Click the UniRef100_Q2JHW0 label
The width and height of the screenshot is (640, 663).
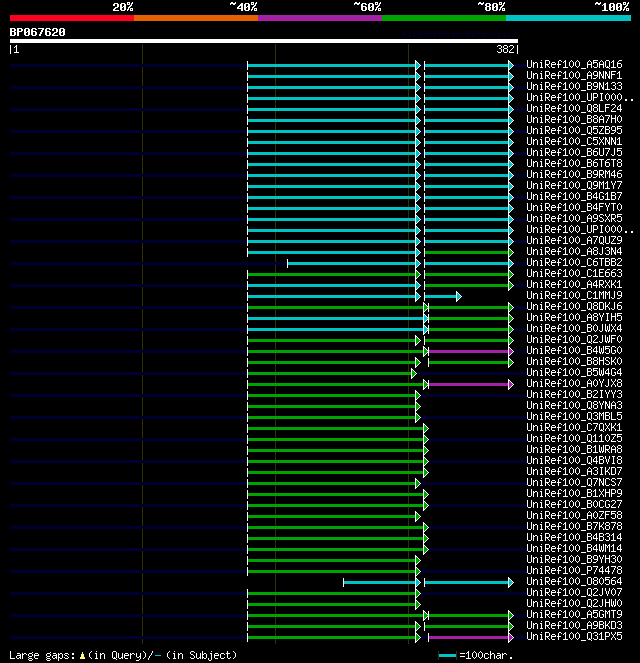coord(574,603)
